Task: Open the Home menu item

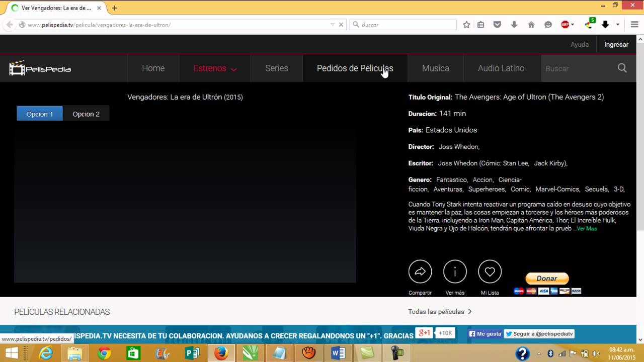Action: coord(153,68)
